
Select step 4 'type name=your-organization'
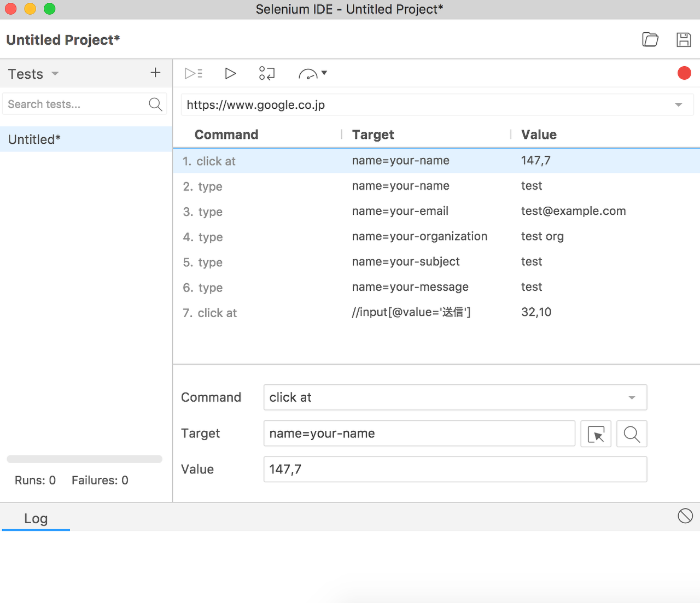328,237
